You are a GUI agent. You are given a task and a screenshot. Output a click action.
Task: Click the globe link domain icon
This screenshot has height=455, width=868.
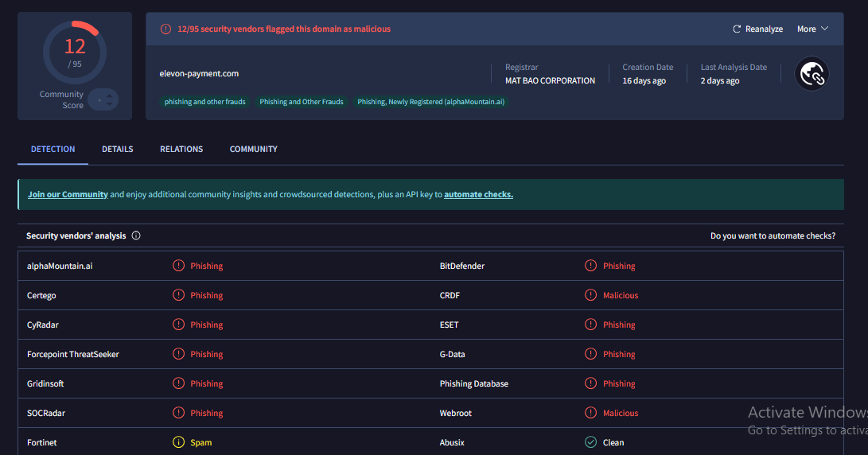[812, 74]
